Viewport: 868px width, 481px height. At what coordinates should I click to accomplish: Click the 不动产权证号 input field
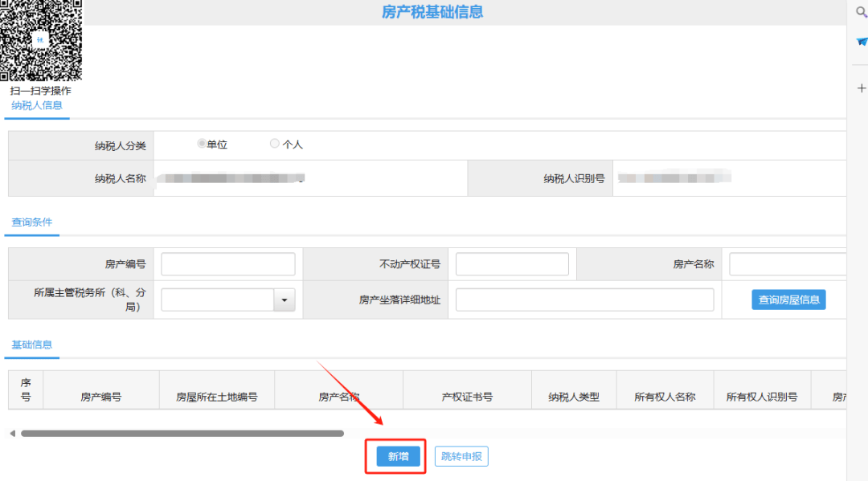pos(512,263)
